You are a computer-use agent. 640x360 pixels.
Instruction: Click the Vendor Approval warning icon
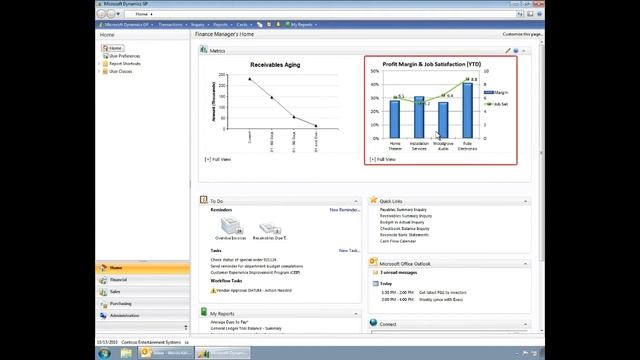[213, 291]
